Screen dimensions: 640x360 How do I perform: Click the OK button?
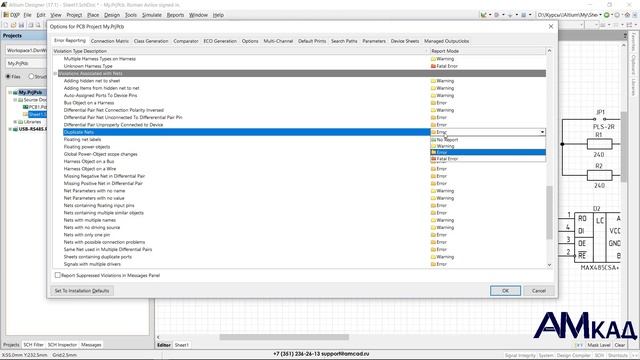(505, 291)
